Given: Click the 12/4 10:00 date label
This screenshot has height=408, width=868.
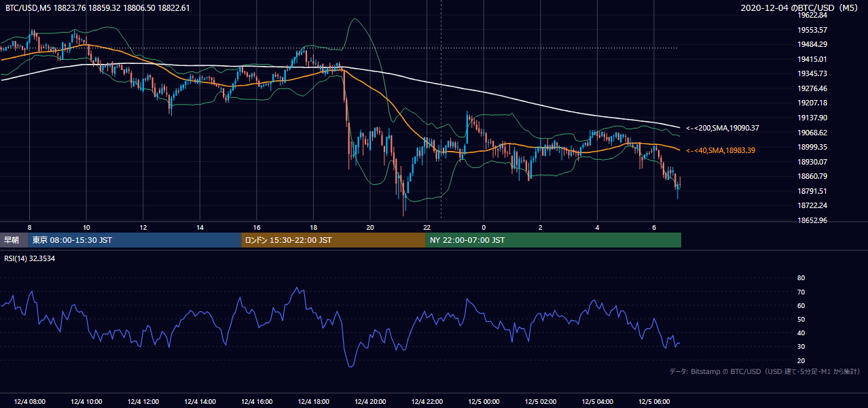Looking at the screenshot, I should tap(86, 402).
